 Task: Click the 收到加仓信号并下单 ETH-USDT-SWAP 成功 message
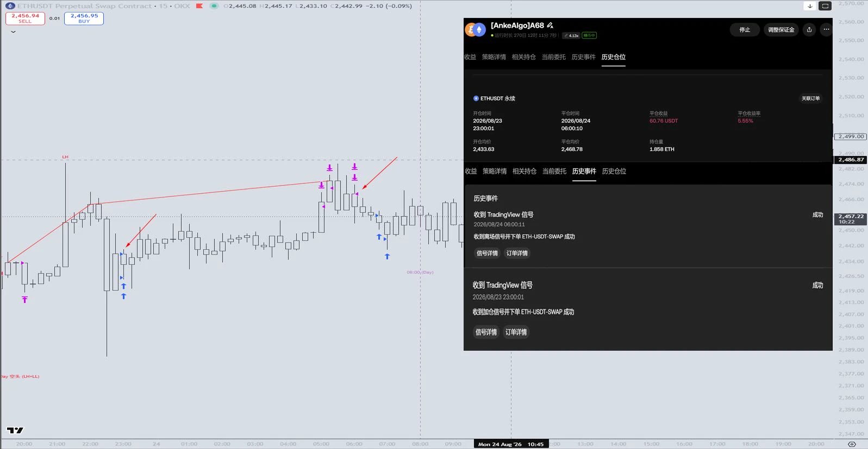click(523, 312)
